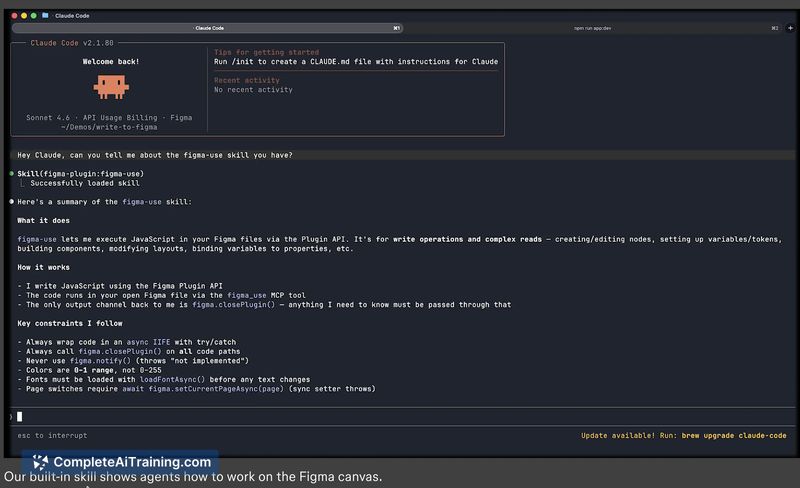Click 'What it does' heading
This screenshot has width=800, height=488.
pyautogui.click(x=43, y=221)
